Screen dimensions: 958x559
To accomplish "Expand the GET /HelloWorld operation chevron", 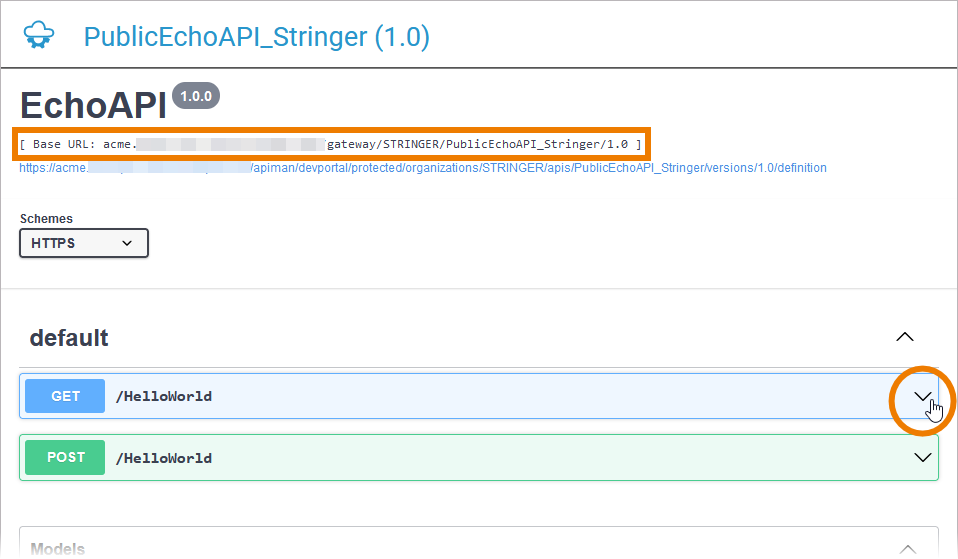I will (922, 397).
